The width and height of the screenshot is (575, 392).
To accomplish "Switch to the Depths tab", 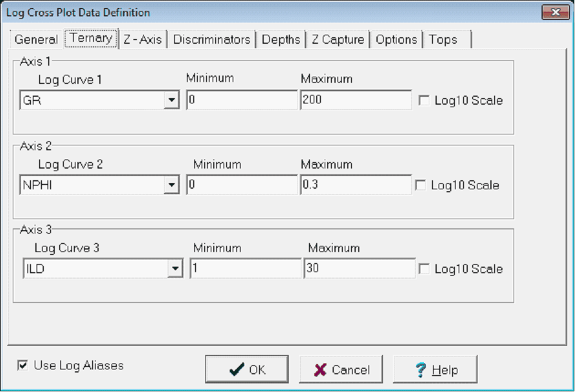I will tap(281, 39).
